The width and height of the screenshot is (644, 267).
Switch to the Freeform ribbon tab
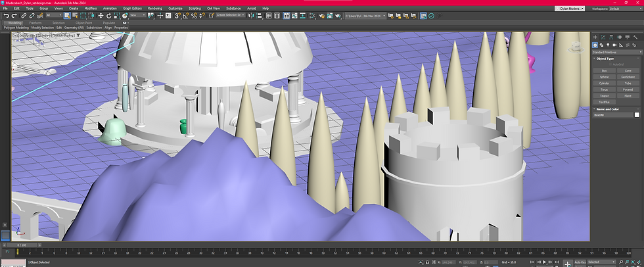tap(35, 22)
